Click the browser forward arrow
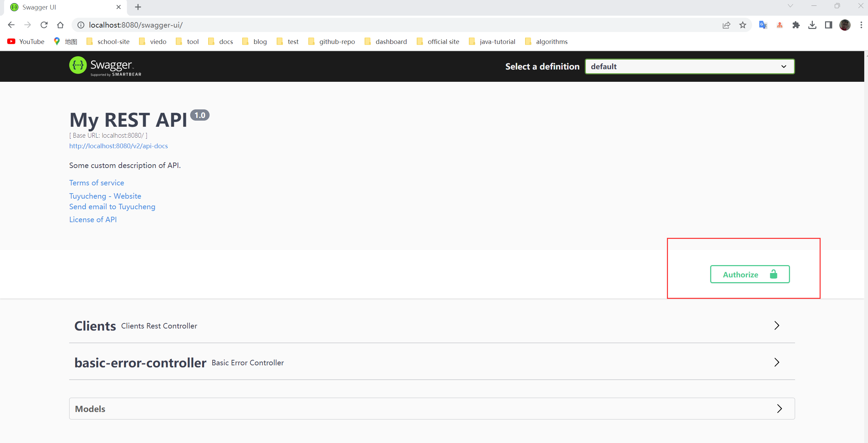Screen dimensions: 868x443 click(x=28, y=25)
